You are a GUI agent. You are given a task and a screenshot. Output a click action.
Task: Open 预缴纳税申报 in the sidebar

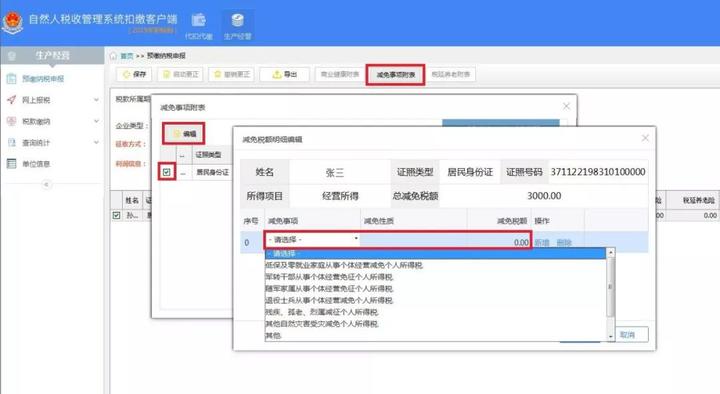[43, 79]
